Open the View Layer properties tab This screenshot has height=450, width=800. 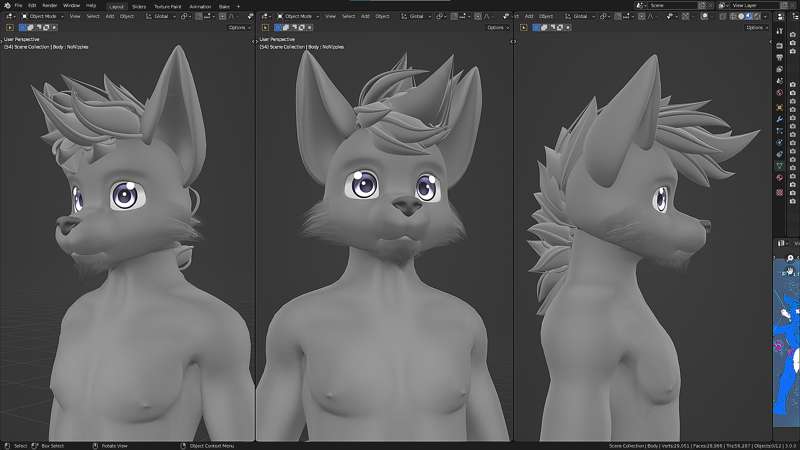[x=780, y=69]
